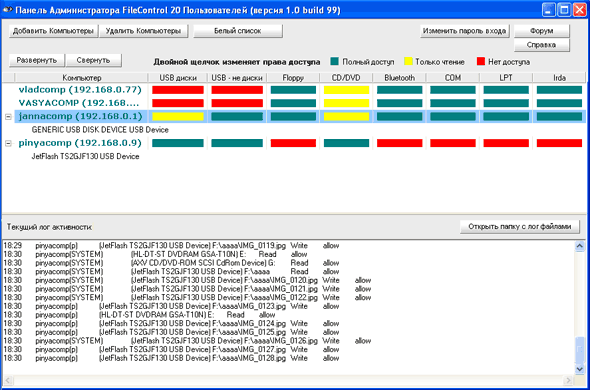The image size is (590, 390).
Task: Select log line for IMG_0126.jpg
Action: click(x=187, y=341)
